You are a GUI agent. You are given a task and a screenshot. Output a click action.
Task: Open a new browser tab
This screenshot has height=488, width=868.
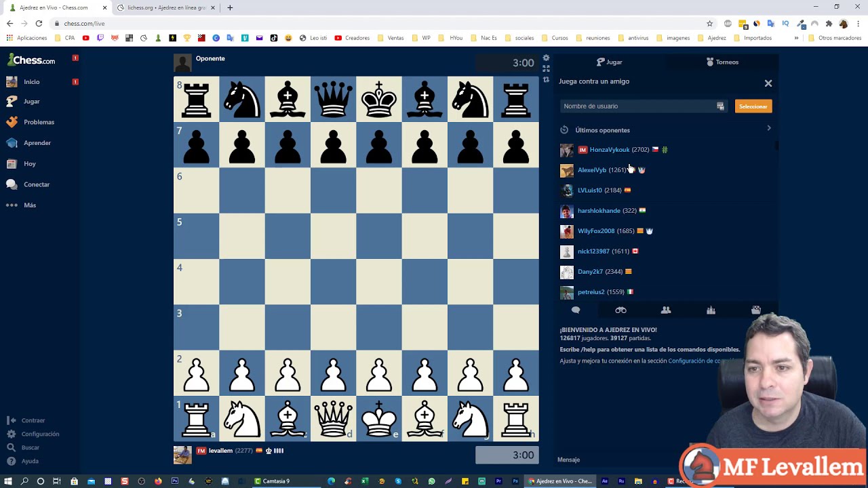click(x=230, y=7)
